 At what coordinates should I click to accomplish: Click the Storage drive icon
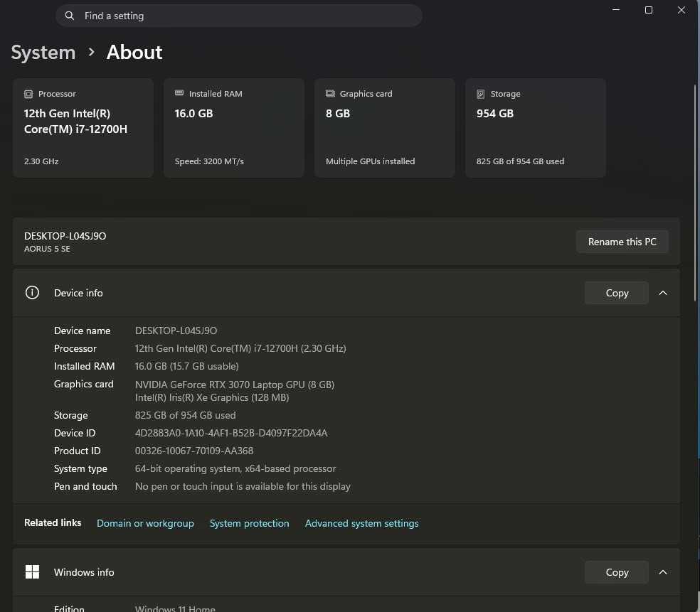[x=481, y=94]
